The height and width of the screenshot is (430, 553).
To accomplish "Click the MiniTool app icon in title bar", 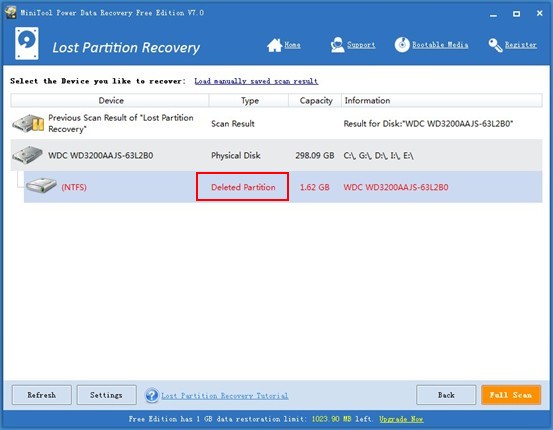I will click(x=11, y=12).
